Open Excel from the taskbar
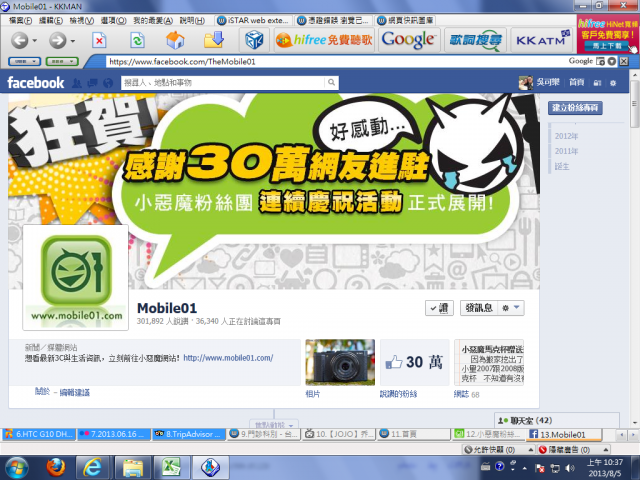 pos(172,467)
